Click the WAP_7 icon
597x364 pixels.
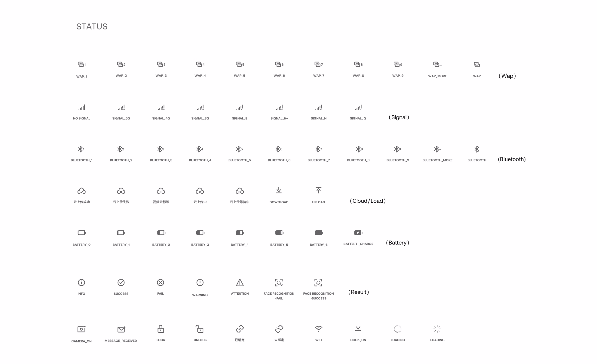[319, 64]
